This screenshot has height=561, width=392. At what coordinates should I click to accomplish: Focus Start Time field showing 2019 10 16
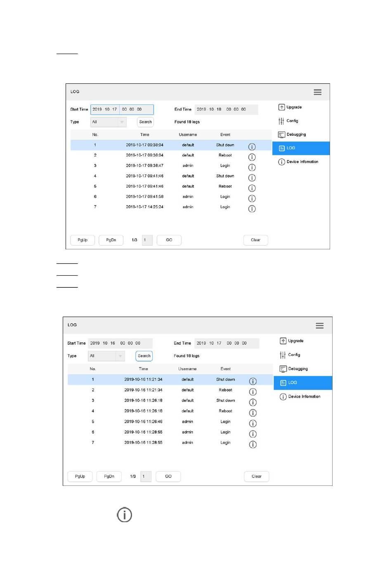pos(120,343)
